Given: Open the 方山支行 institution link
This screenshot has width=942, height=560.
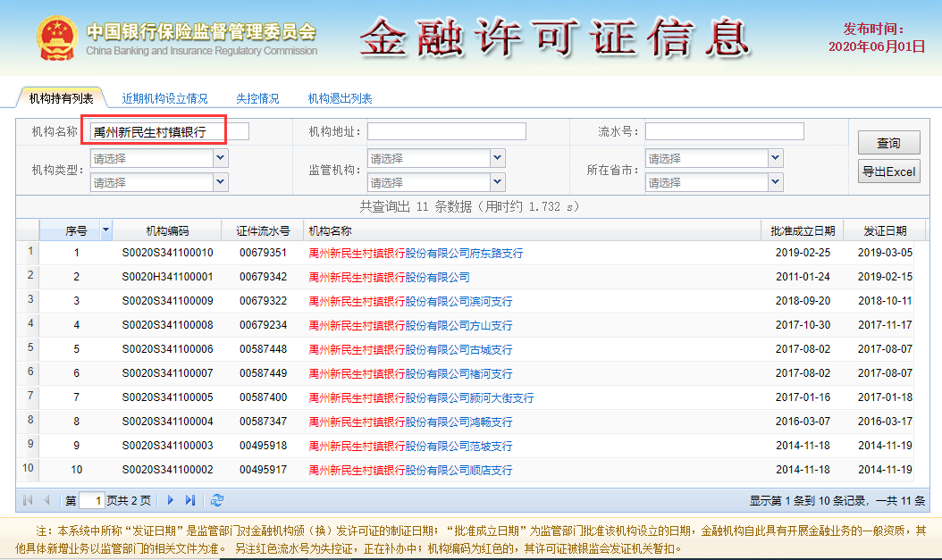Looking at the screenshot, I should 410,325.
